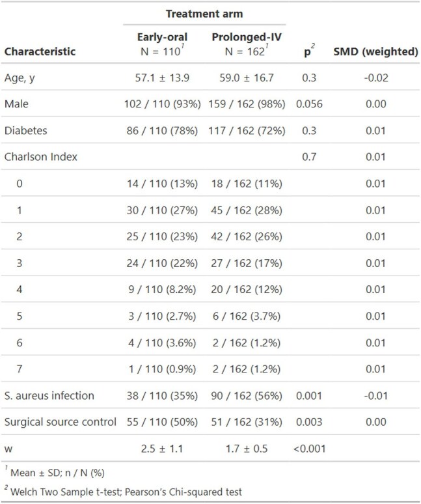Click the Prolonged-IV column header
Screen dimensions: 421x504
point(247,44)
